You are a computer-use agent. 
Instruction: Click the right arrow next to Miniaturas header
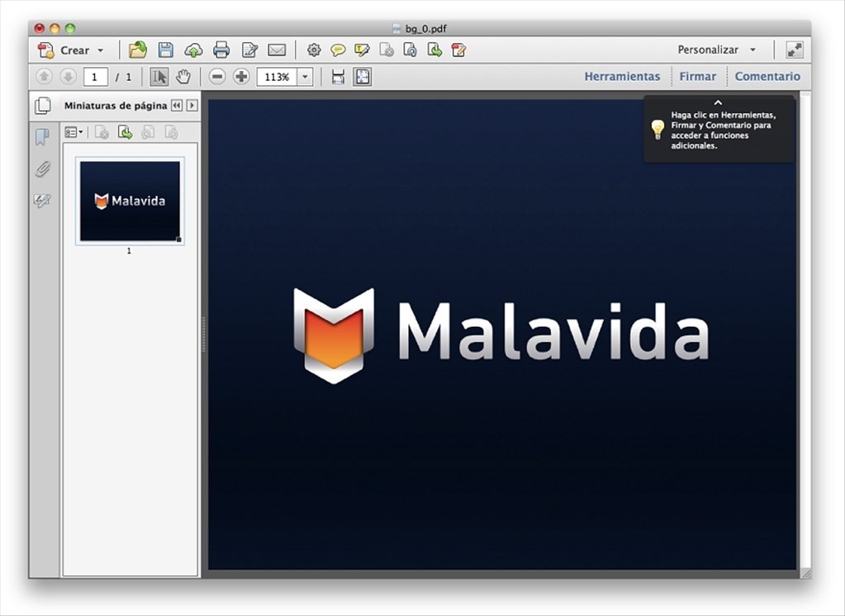click(192, 106)
